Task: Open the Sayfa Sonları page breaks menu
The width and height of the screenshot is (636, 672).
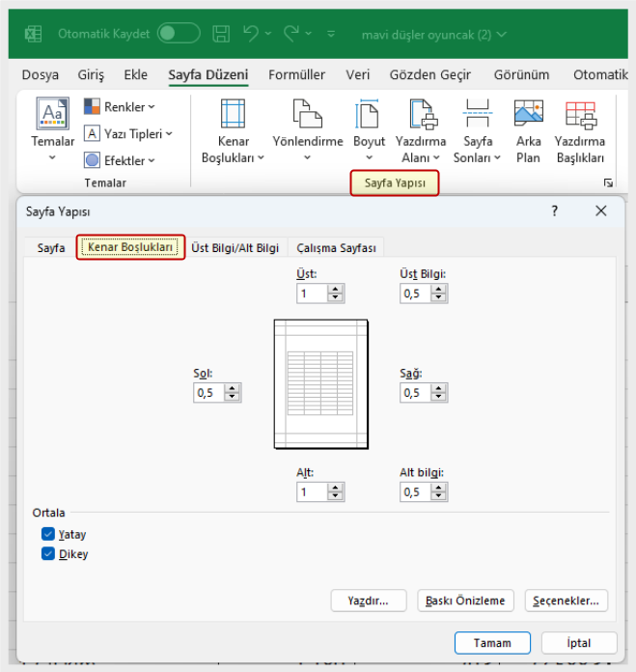Action: click(477, 131)
